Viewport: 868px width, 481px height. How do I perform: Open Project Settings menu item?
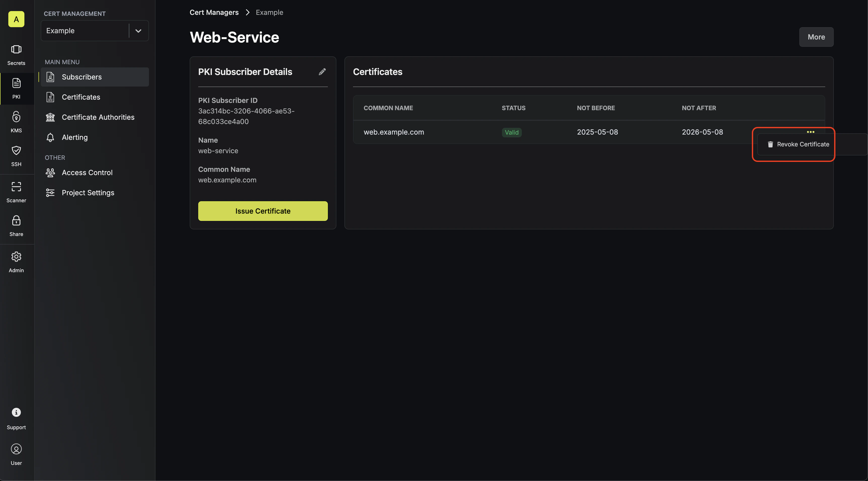point(95,193)
